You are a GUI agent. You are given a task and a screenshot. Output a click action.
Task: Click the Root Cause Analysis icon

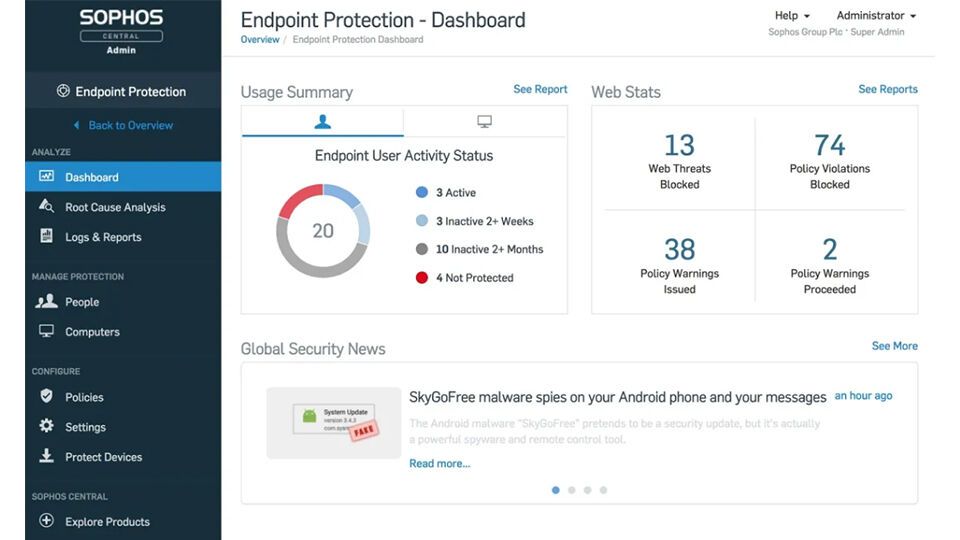click(x=47, y=206)
